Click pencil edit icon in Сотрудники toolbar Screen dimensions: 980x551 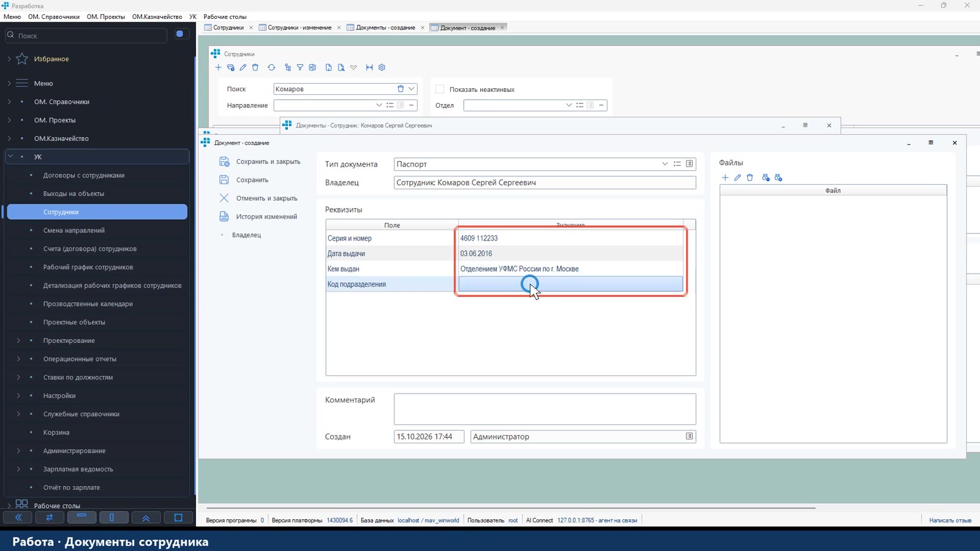point(243,67)
